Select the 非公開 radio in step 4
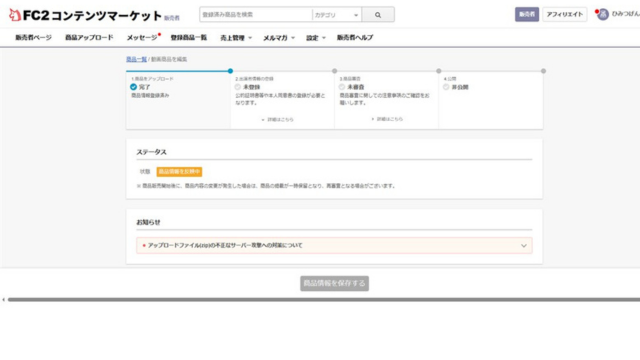 446,87
